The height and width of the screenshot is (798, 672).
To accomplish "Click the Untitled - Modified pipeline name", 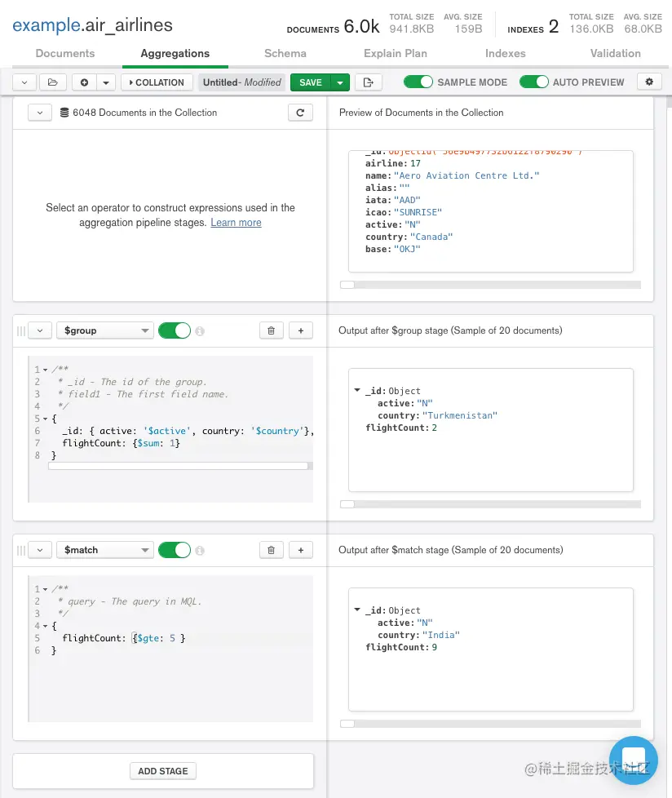I will 241,82.
